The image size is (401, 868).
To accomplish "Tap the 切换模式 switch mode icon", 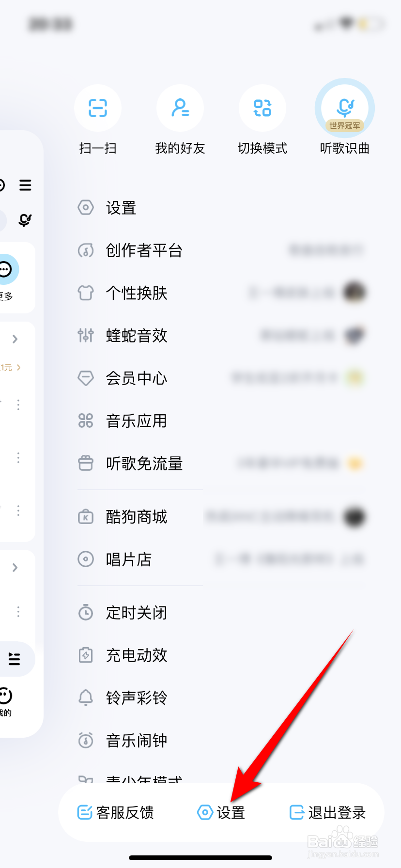I will tap(262, 108).
